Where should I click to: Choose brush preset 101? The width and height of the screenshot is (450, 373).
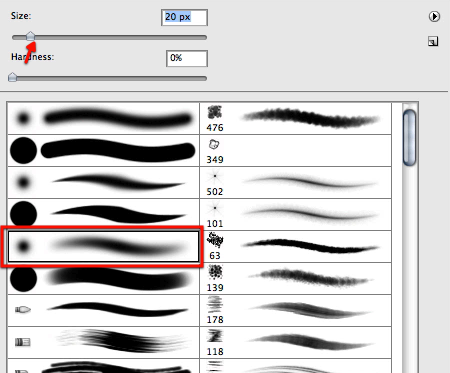point(295,215)
